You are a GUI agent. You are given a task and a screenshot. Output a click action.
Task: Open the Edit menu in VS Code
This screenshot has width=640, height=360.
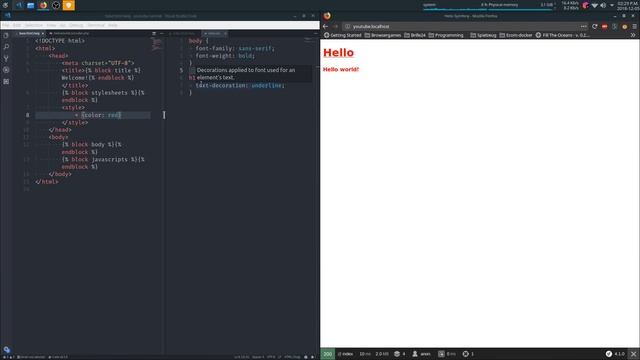(17, 25)
